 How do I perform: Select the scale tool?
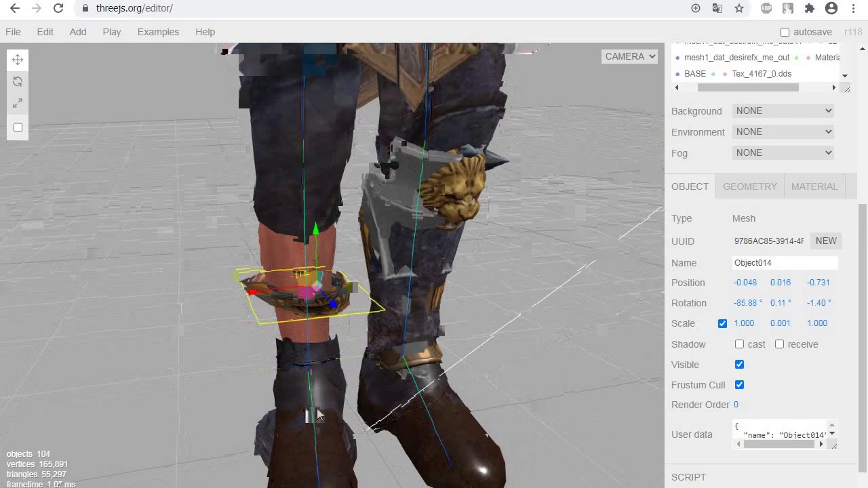tap(18, 103)
